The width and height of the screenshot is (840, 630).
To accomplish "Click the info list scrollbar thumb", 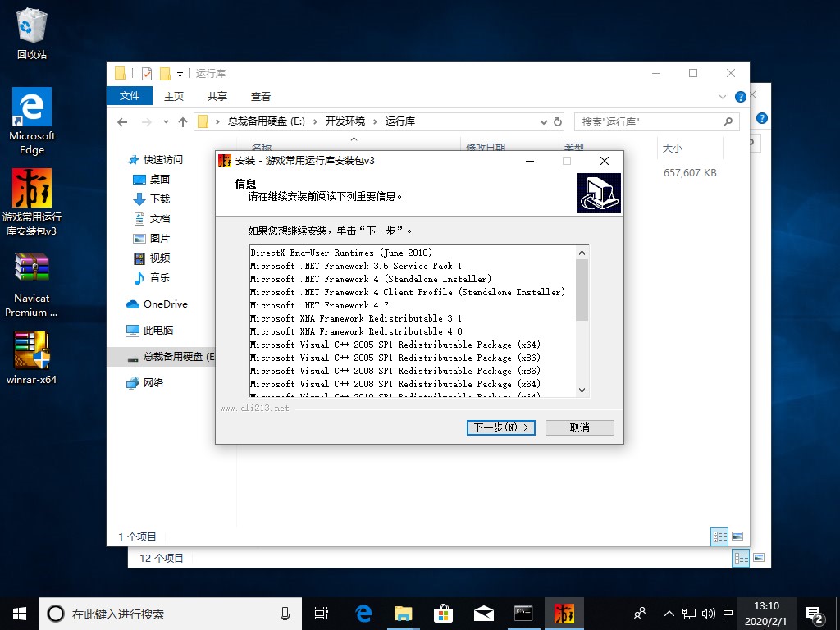I will (582, 290).
